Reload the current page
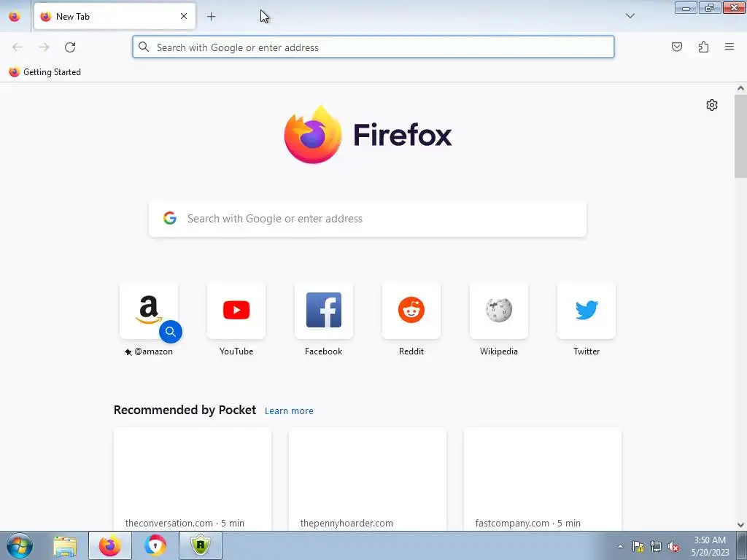 tap(70, 47)
